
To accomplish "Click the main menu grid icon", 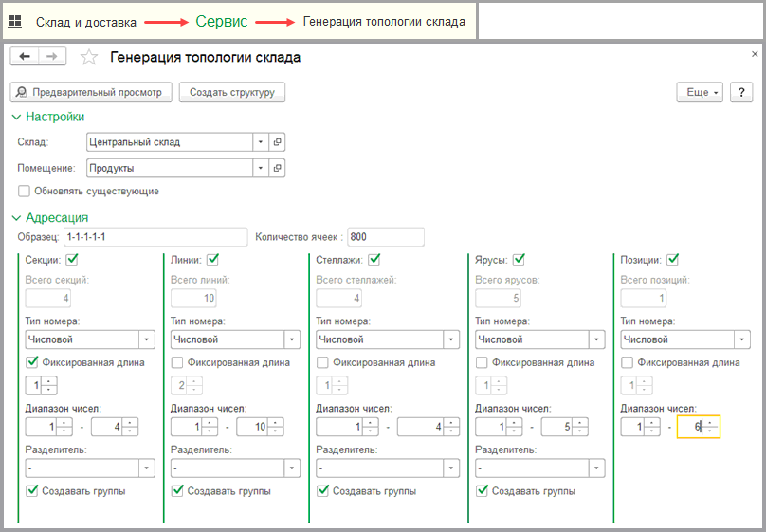I will 15,21.
